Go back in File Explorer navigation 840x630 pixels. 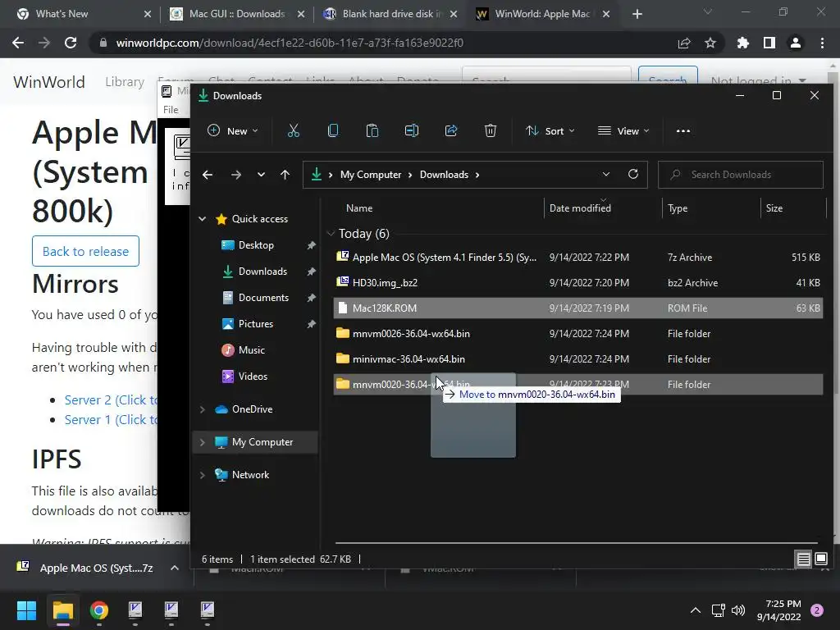click(208, 175)
